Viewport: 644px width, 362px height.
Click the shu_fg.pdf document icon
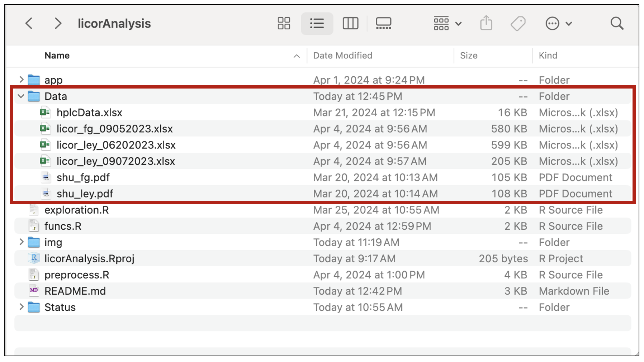coord(46,177)
